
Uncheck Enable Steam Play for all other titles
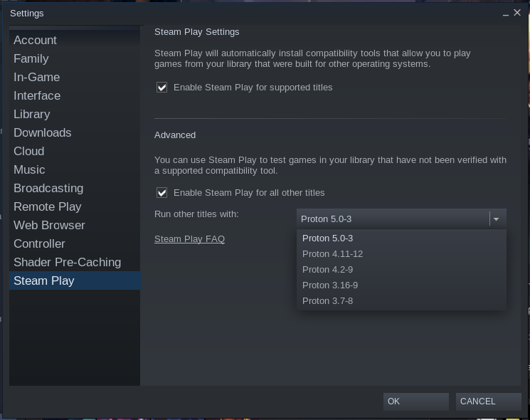[161, 193]
